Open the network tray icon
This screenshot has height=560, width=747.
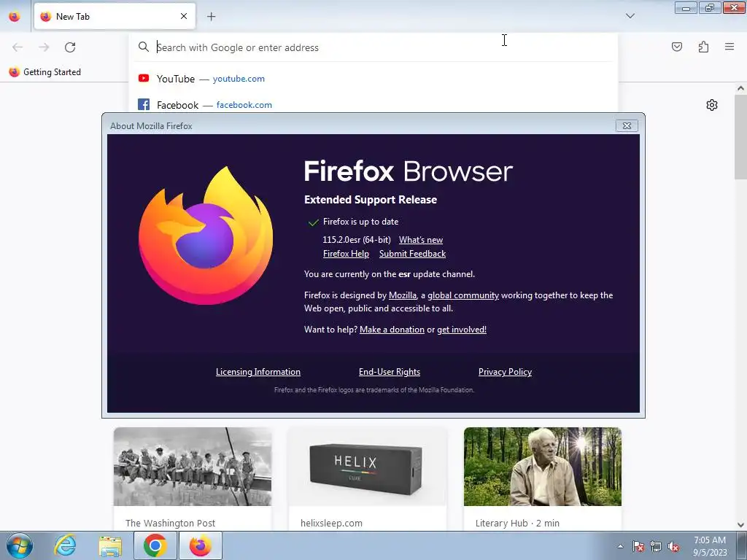[x=656, y=546]
